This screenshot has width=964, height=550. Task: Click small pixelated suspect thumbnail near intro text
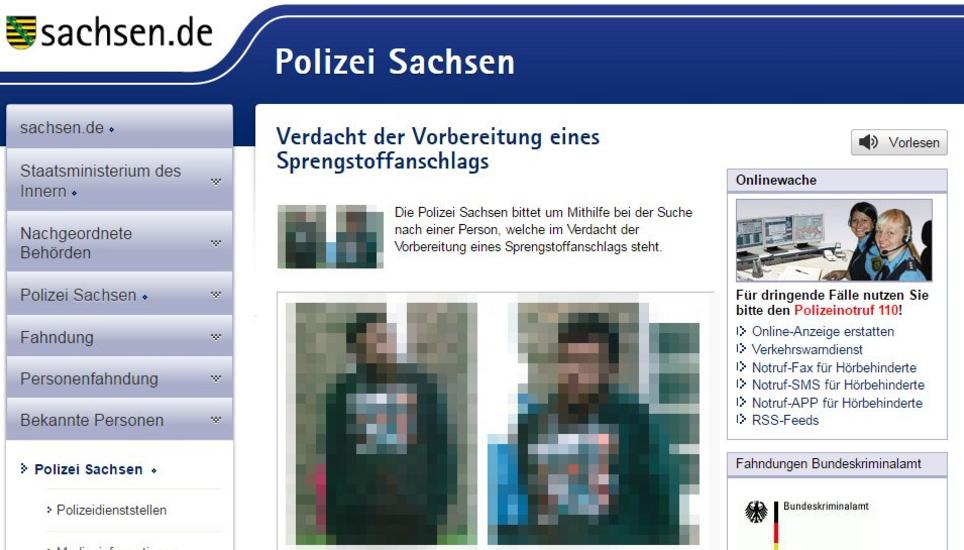(331, 237)
